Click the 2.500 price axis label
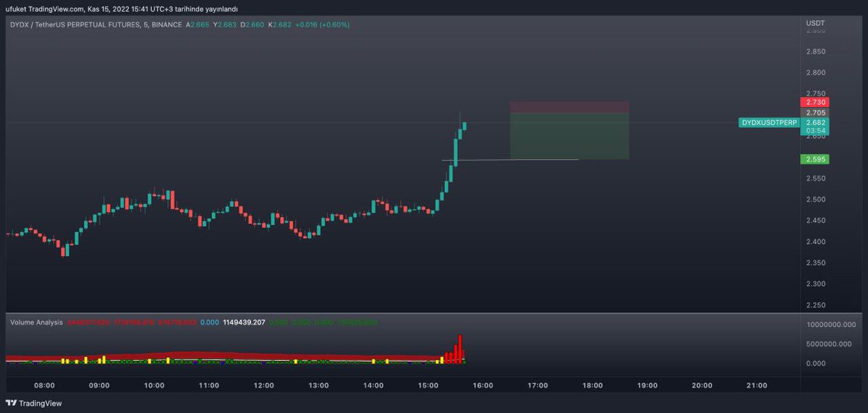This screenshot has height=413, width=868. coord(816,200)
